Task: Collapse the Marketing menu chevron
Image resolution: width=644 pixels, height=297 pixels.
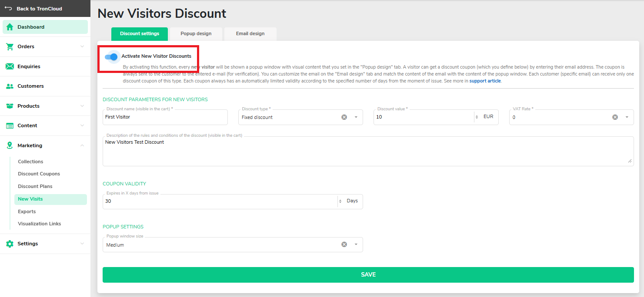Action: point(82,145)
